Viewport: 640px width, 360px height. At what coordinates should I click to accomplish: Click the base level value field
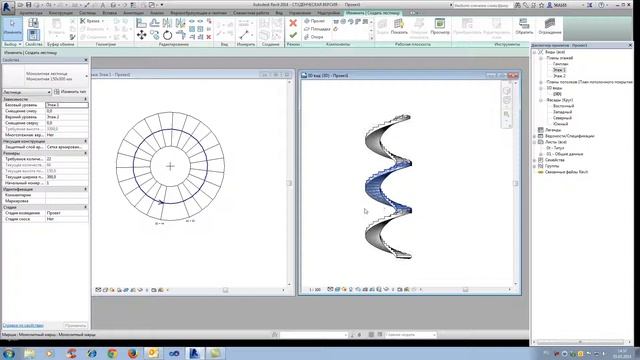(67, 105)
